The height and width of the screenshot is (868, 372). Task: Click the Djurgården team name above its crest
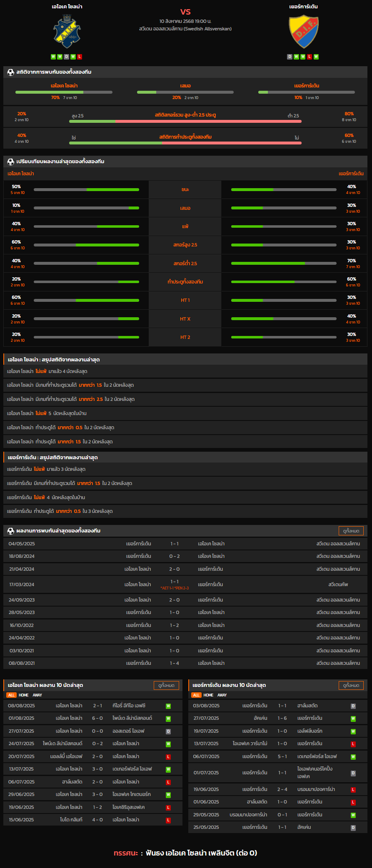304,7
